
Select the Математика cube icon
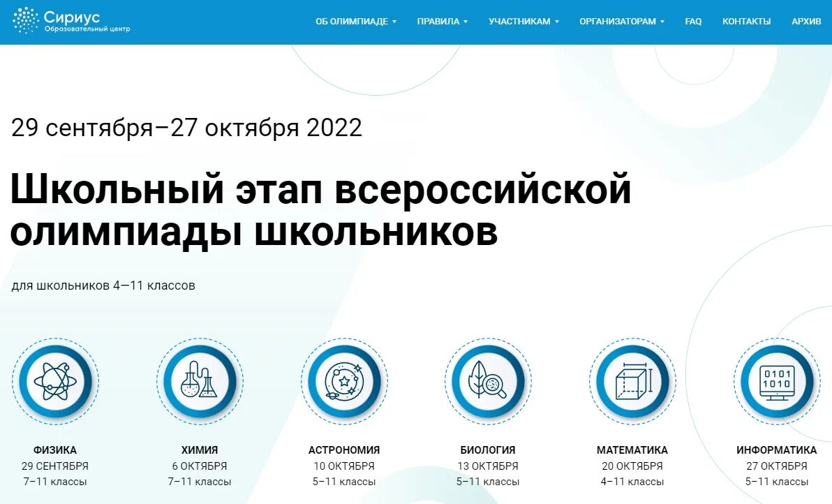click(632, 381)
